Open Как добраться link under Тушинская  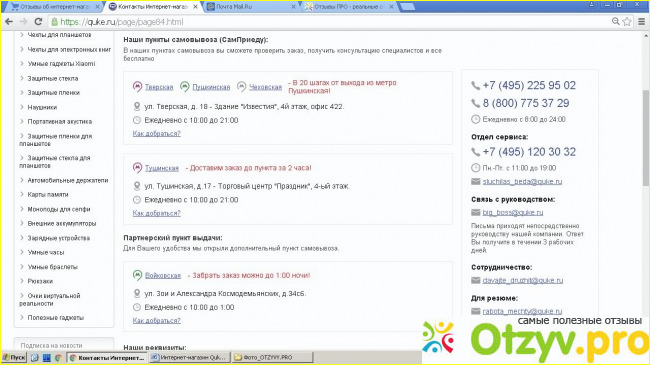click(x=157, y=213)
